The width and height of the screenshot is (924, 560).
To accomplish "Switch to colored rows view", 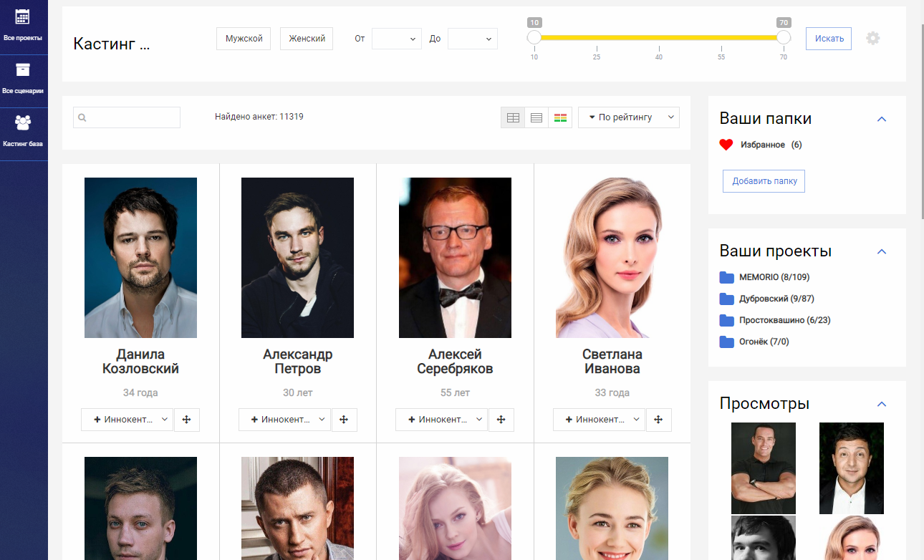I will pyautogui.click(x=560, y=117).
